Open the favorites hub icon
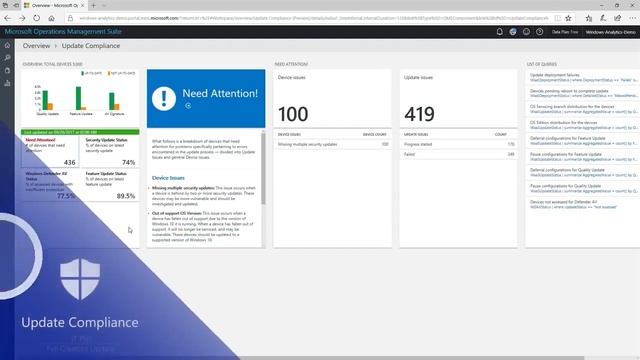640x360 pixels. click(x=589, y=18)
